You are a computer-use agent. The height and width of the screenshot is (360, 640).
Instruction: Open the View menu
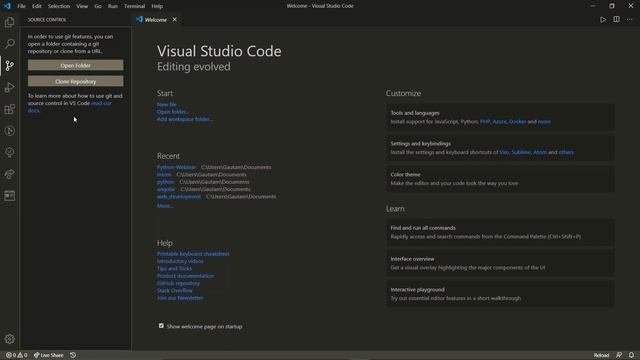tap(82, 6)
